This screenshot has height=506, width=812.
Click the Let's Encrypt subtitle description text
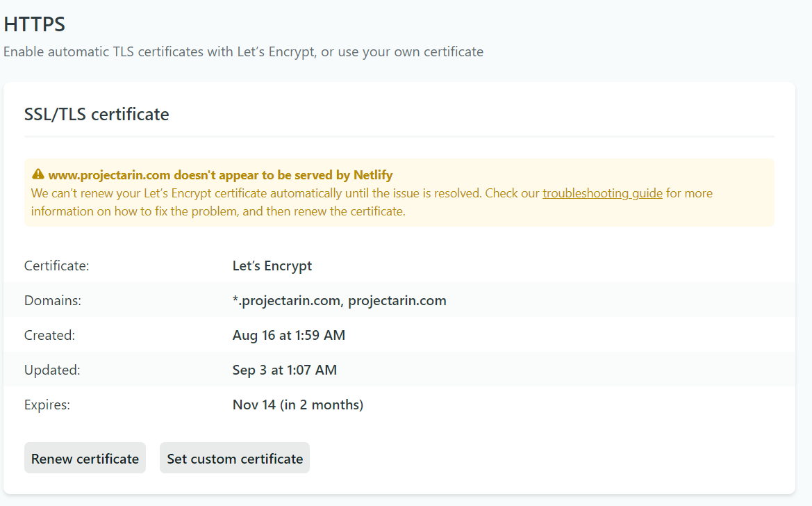tap(243, 52)
